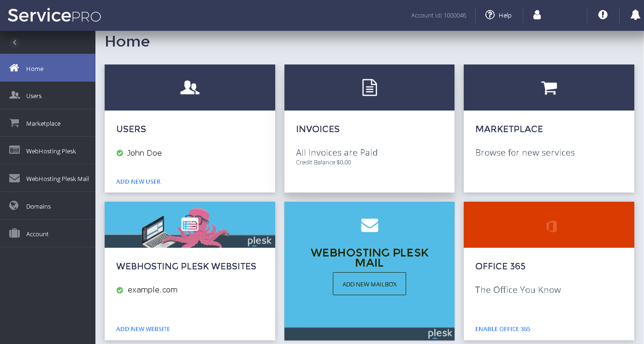
Task: Go to WebHosting Plesk Mail sidebar item
Action: [x=57, y=179]
